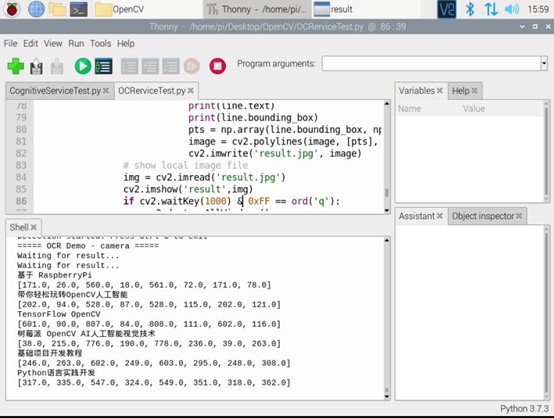
Task: Click code line cv2.imwrite('result.jpg', image)
Action: pos(275,153)
